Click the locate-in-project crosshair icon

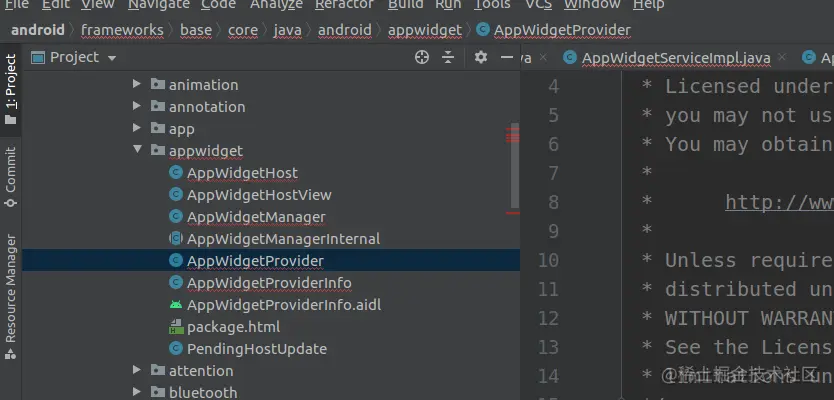(x=422, y=57)
